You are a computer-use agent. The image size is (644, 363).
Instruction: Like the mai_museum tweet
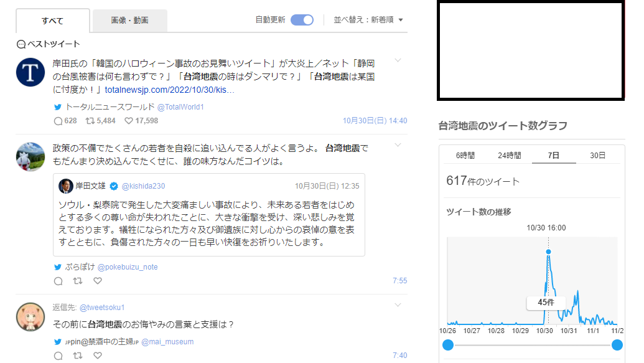97,356
